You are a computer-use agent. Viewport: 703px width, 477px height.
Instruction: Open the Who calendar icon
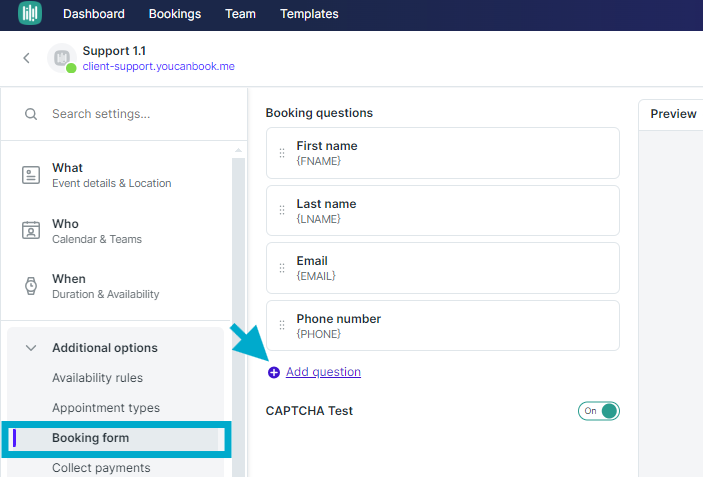pyautogui.click(x=31, y=230)
